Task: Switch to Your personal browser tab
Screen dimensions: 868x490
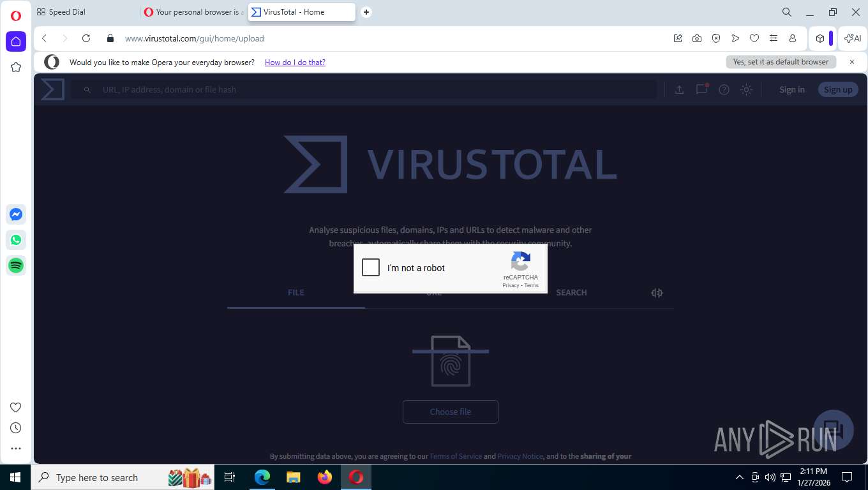Action: coord(194,12)
